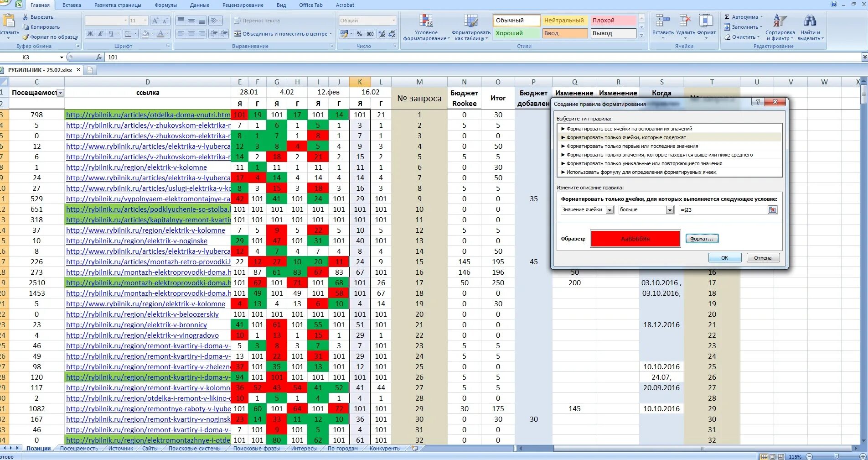The image size is (868, 460).
Task: Open the Посещаемость column filter dropdown
Action: click(x=61, y=93)
